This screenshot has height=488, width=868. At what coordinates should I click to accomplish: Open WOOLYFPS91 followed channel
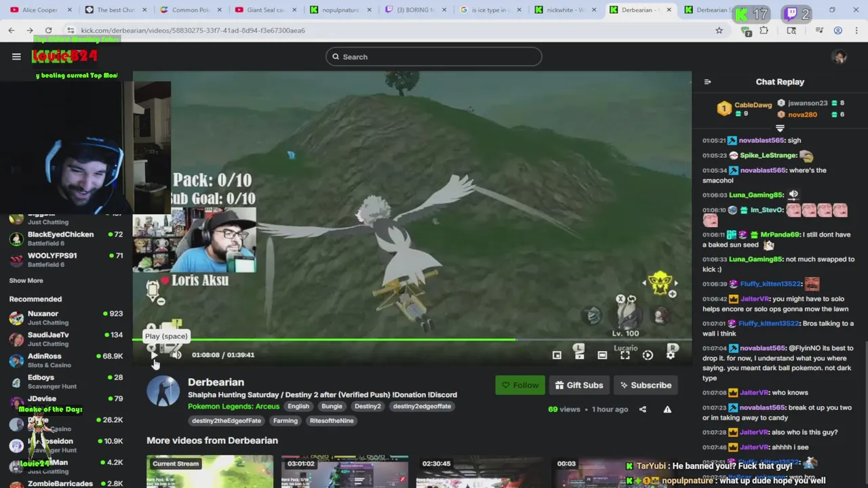[65, 260]
